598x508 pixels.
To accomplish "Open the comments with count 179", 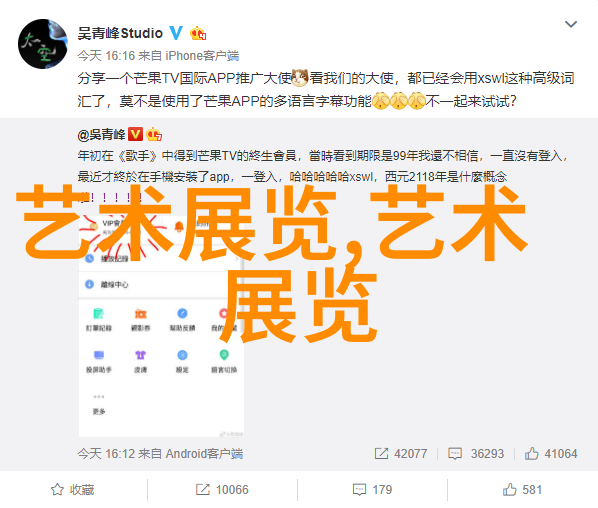I will pos(372,490).
